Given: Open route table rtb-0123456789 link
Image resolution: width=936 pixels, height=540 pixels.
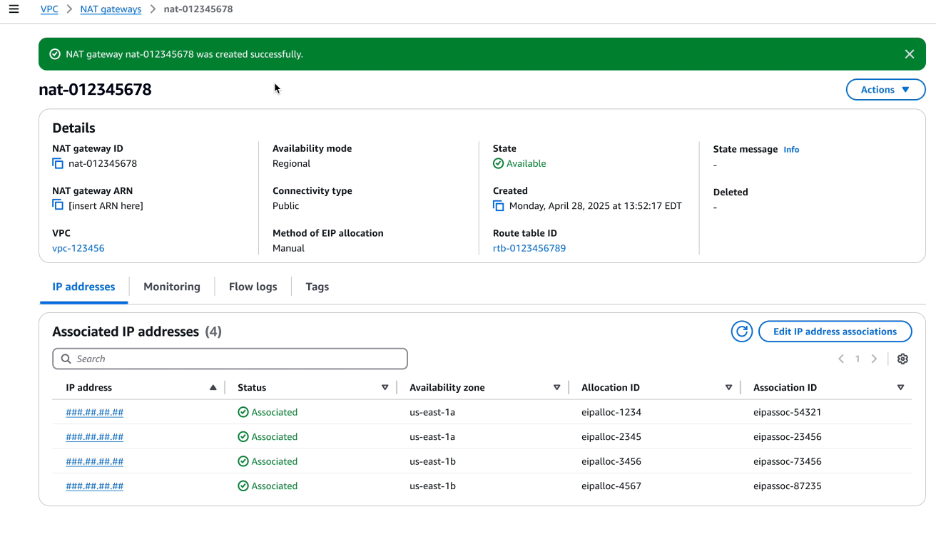Looking at the screenshot, I should coord(529,249).
